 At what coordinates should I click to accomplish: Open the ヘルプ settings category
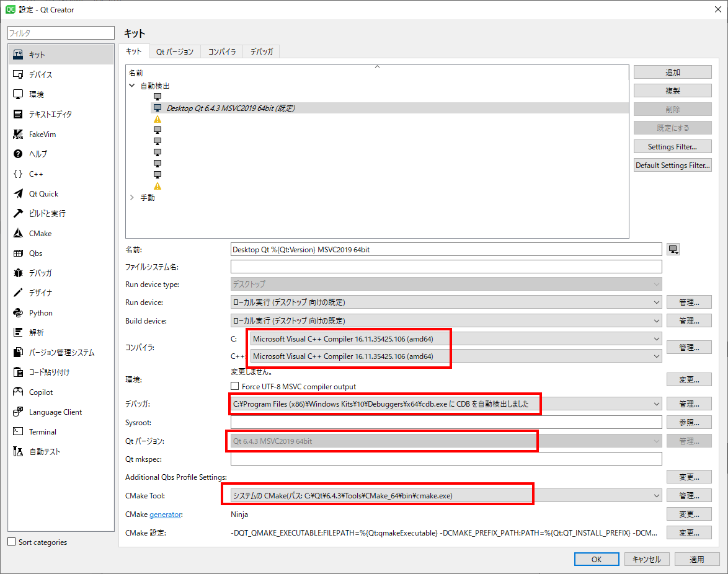pos(61,154)
